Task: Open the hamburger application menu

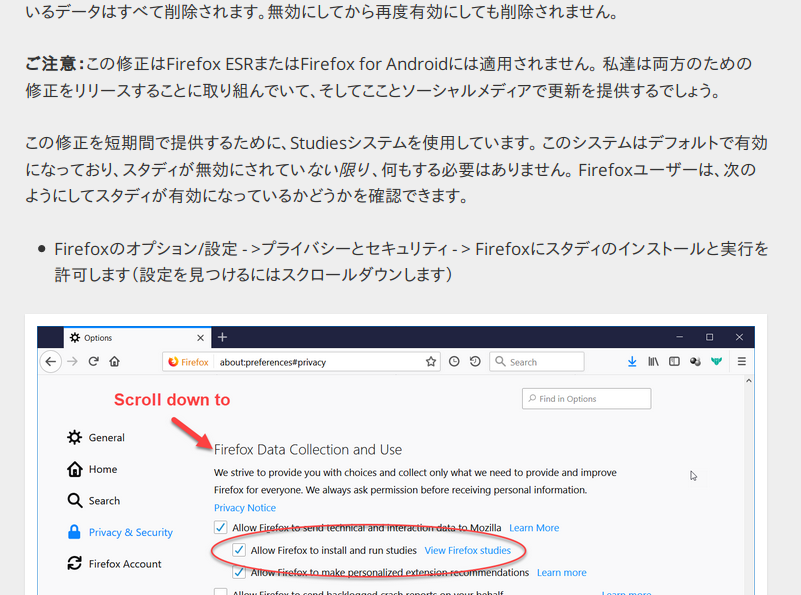Action: click(742, 362)
